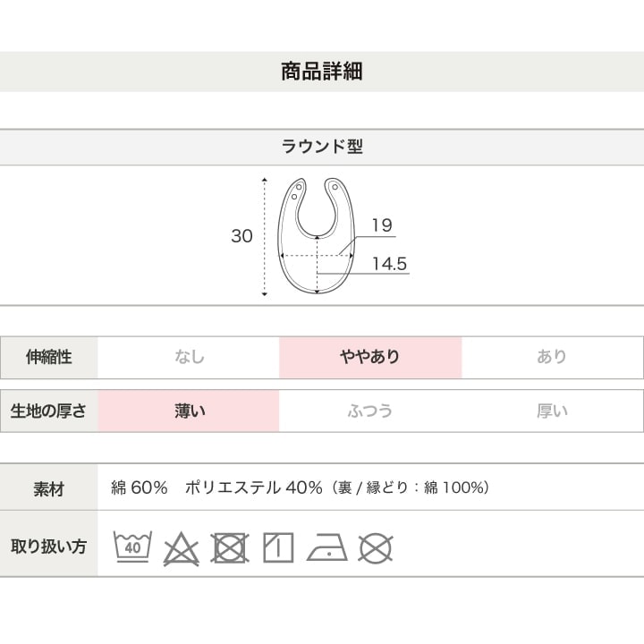Click the low-heat iron icon

327,547
